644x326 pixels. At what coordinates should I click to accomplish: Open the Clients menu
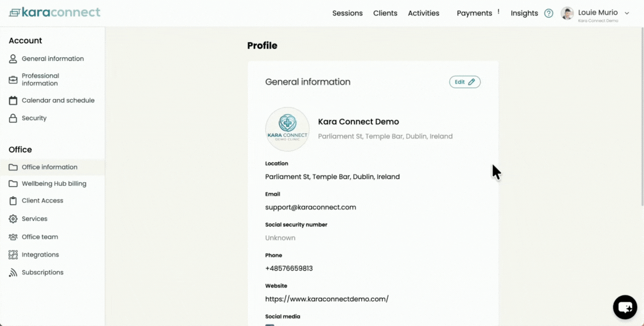pos(385,13)
